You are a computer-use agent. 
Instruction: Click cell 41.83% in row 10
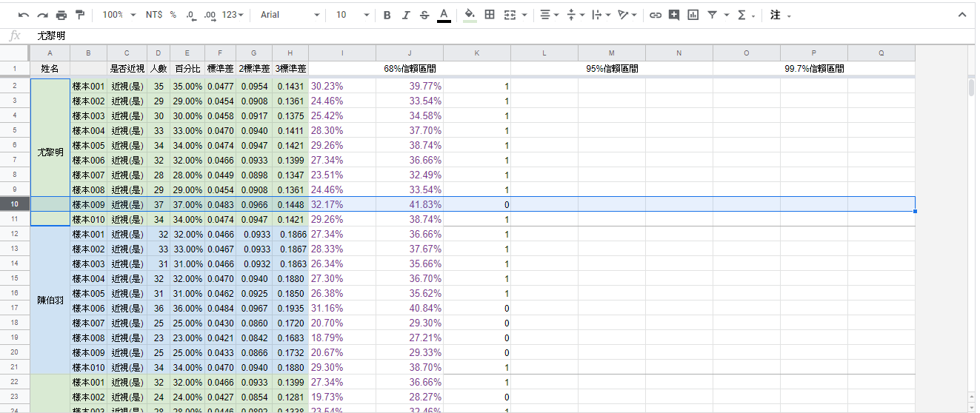point(410,204)
